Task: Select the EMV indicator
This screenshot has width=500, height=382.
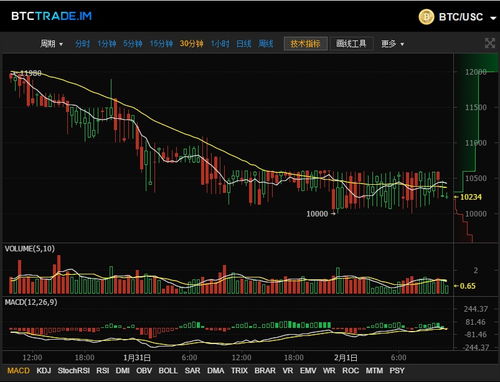Action: pyautogui.click(x=308, y=371)
